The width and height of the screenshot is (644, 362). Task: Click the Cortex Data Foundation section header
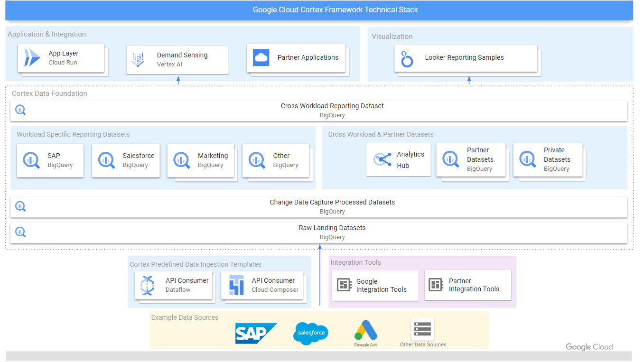tap(49, 93)
